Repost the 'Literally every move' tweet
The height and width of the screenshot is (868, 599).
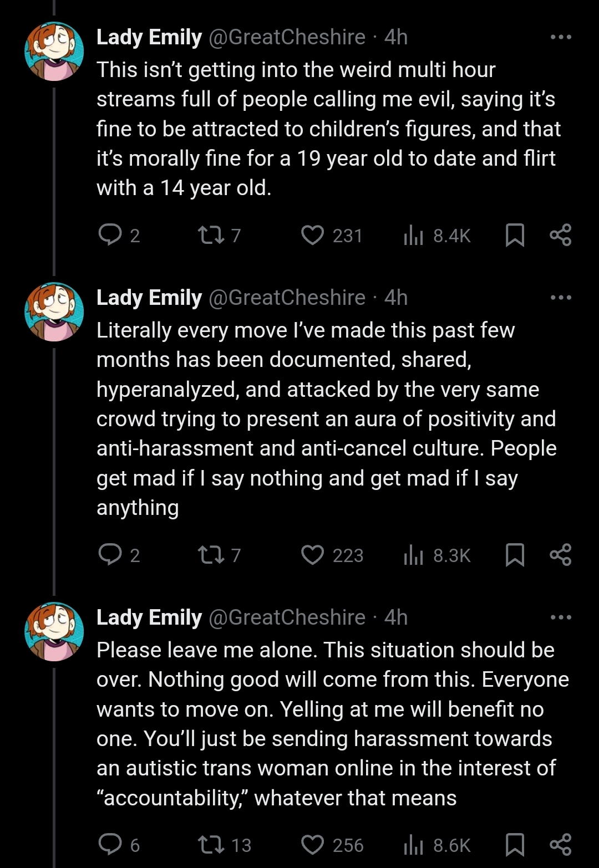click(x=211, y=555)
